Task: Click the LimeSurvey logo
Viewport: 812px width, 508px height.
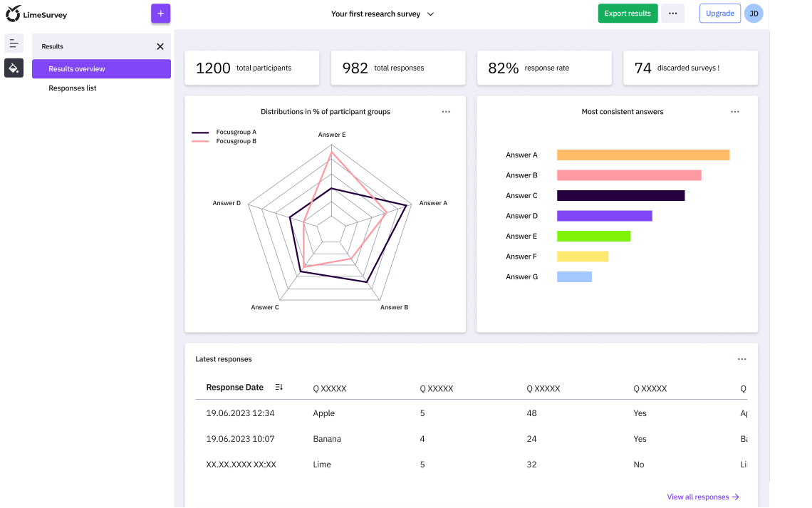Action: [36, 13]
